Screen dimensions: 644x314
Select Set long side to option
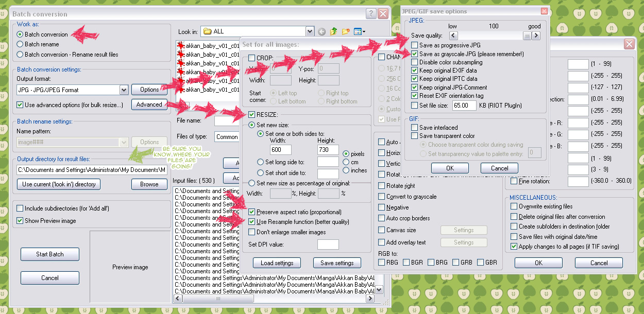(x=261, y=162)
